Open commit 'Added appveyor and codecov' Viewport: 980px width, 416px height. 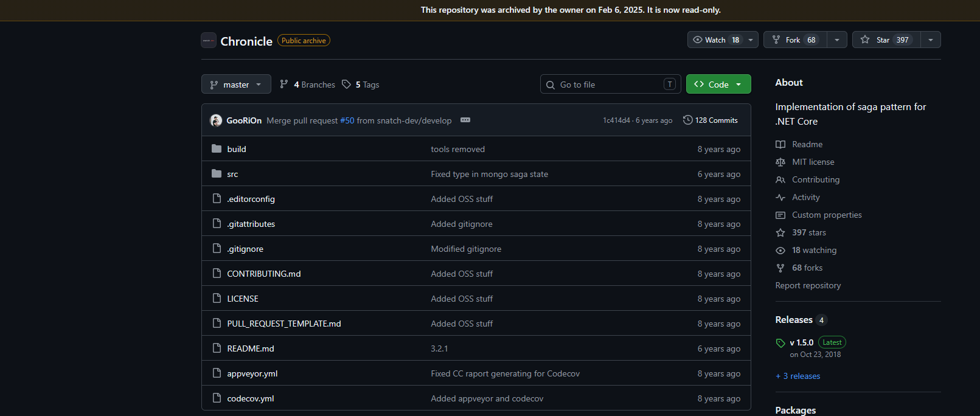pyautogui.click(x=487, y=398)
